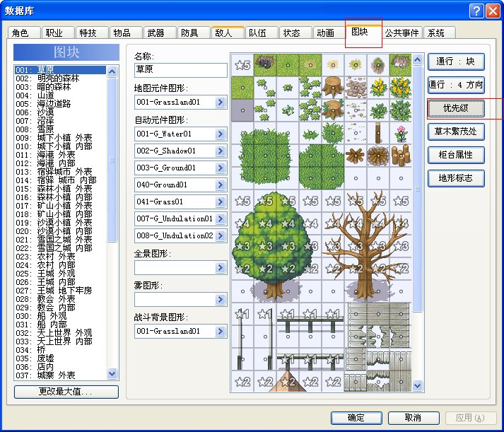Switch to the 物品 tab
Screen dimensions: 504x432
click(126, 33)
